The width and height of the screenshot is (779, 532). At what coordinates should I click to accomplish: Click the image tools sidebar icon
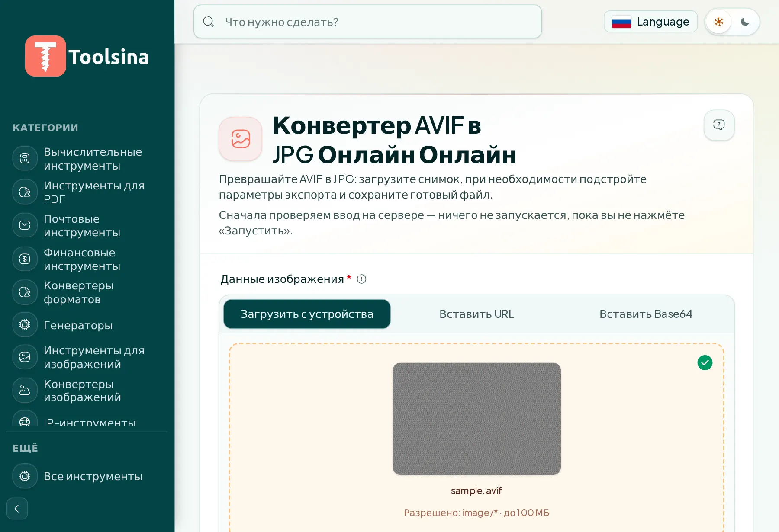[25, 357]
